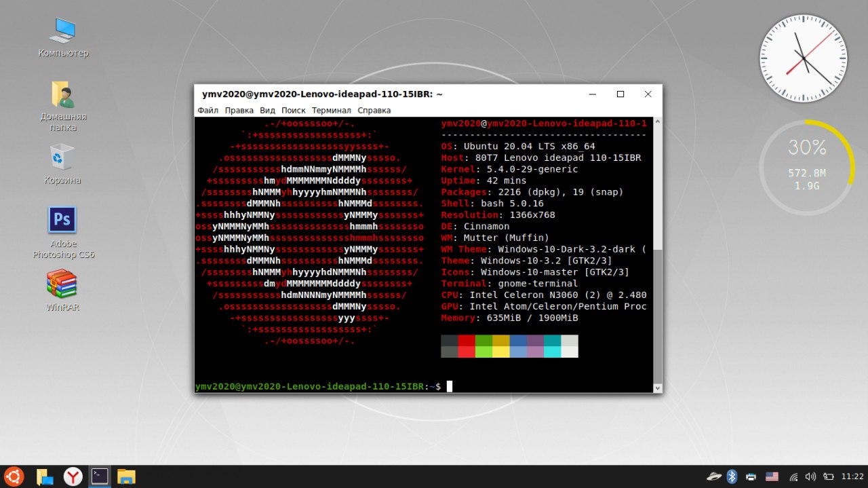Click the battery power tray icon
The width and height of the screenshot is (868, 488).
828,476
